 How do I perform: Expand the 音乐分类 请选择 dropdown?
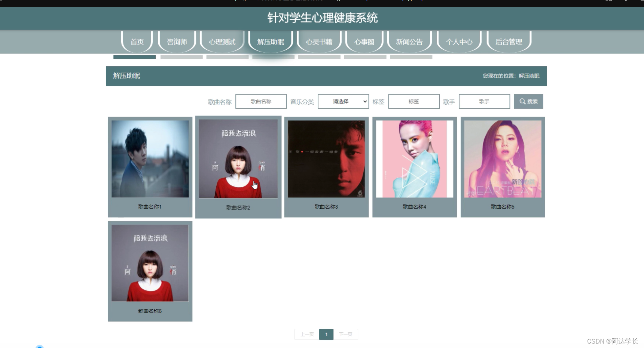344,101
